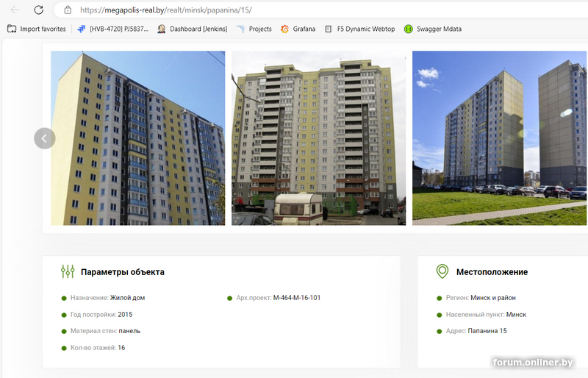Viewport: 588px width, 378px height.
Task: Click the browser back arrow
Action: coord(15,10)
